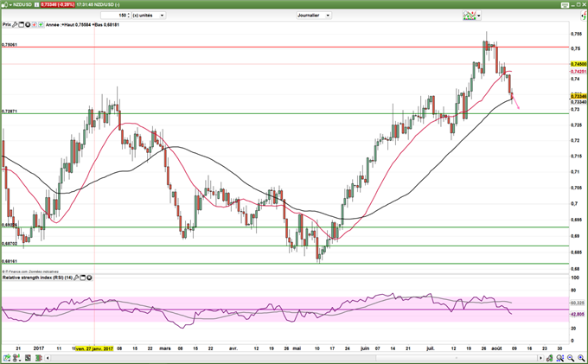
Task: Open the RSI settings wrench icon
Action: click(x=76, y=278)
